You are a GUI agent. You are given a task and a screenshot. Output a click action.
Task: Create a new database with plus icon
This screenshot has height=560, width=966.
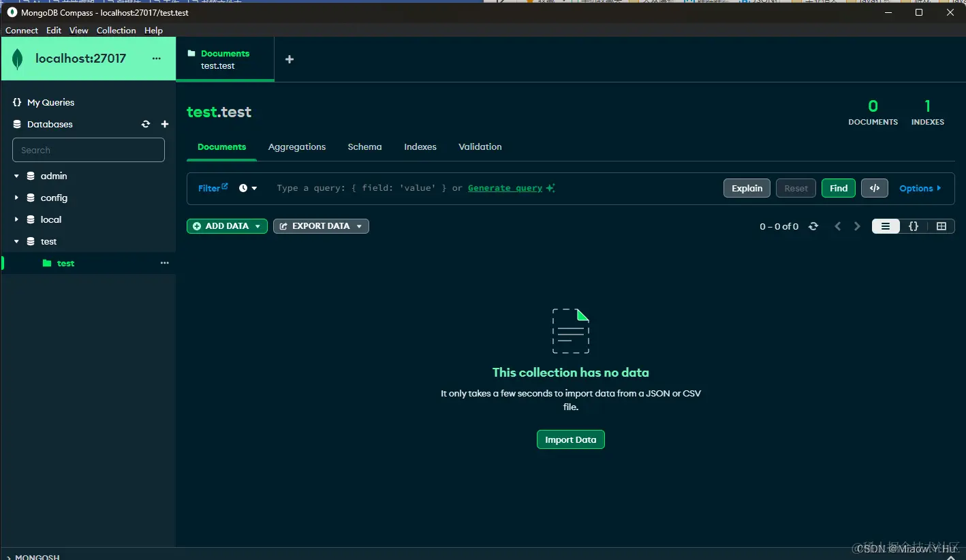[164, 124]
